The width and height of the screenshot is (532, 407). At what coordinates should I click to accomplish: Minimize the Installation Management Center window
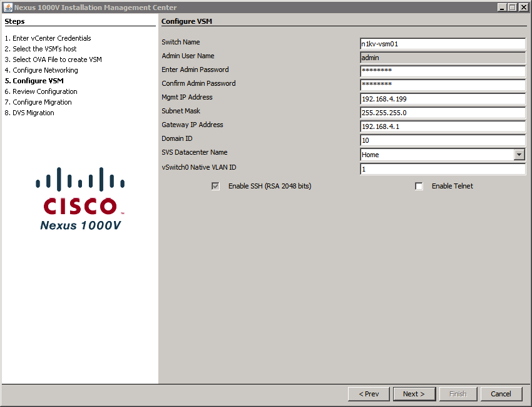[503, 7]
